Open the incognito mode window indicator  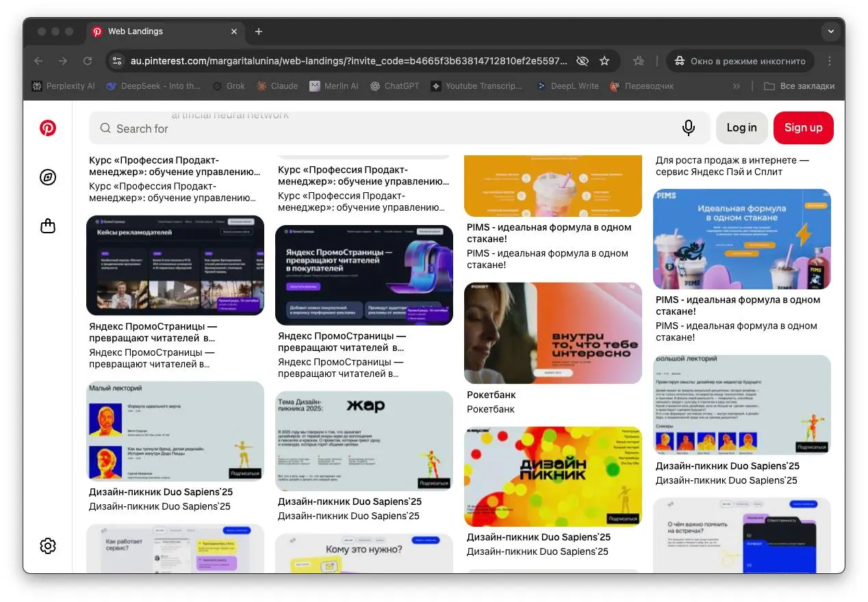tap(740, 61)
